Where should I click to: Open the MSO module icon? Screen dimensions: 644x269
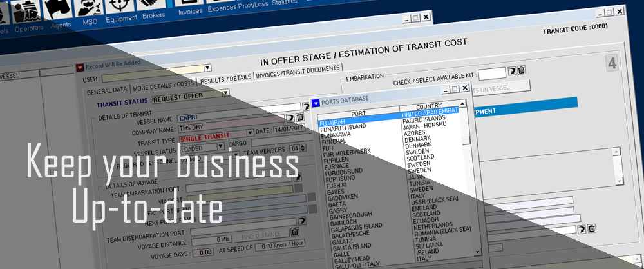90,9
